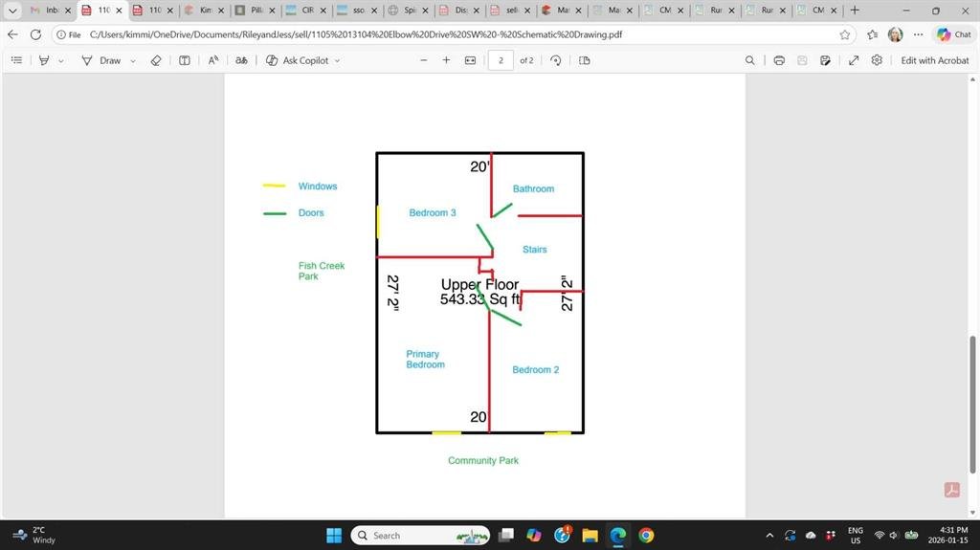Toggle the table of contents sidebar
Viewport: 980px width, 550px height.
coord(16,60)
